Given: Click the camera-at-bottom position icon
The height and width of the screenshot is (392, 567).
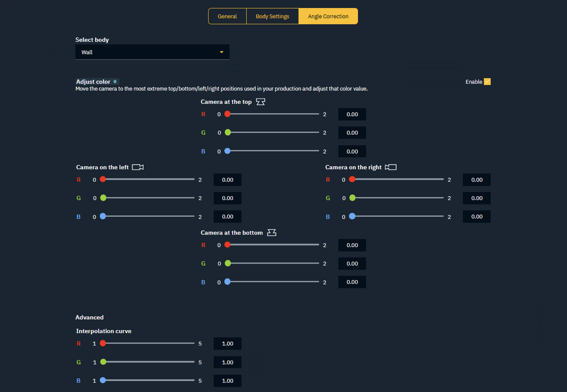Looking at the screenshot, I should click(272, 233).
